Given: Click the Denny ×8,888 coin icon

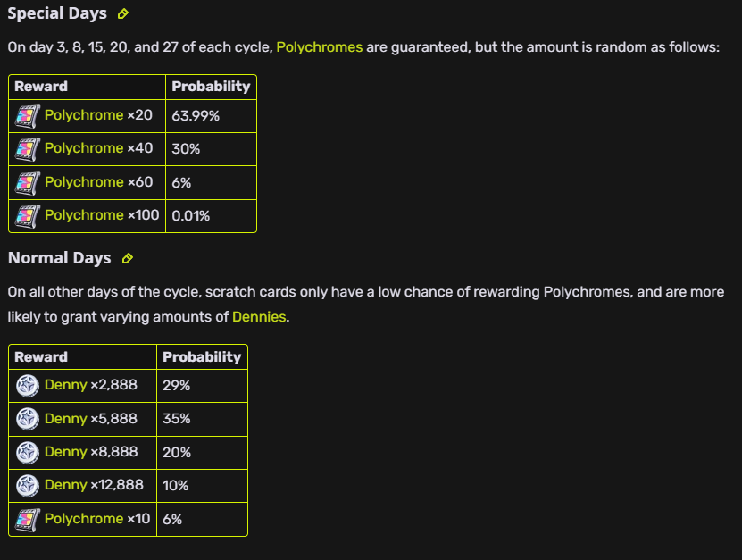Looking at the screenshot, I should coord(28,453).
